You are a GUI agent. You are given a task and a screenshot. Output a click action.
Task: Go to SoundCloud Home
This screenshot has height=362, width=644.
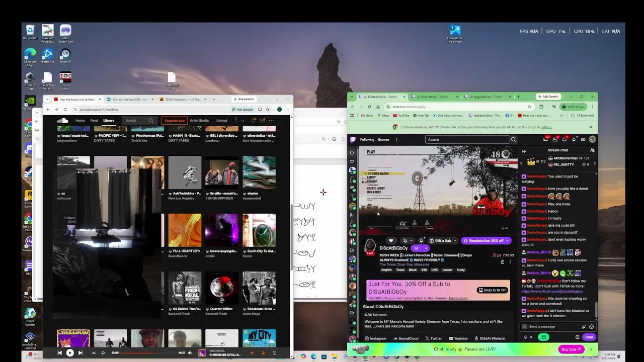[80, 121]
